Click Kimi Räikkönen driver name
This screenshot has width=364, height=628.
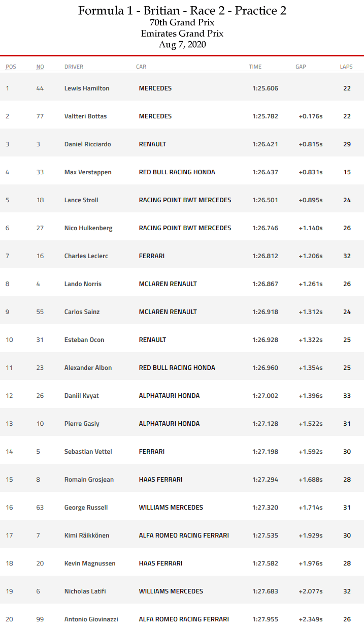tap(86, 536)
